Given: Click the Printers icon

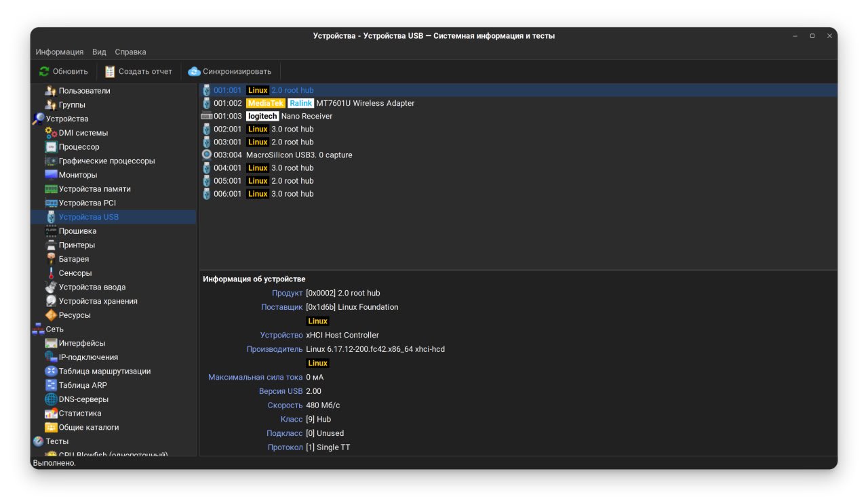Looking at the screenshot, I should (51, 245).
